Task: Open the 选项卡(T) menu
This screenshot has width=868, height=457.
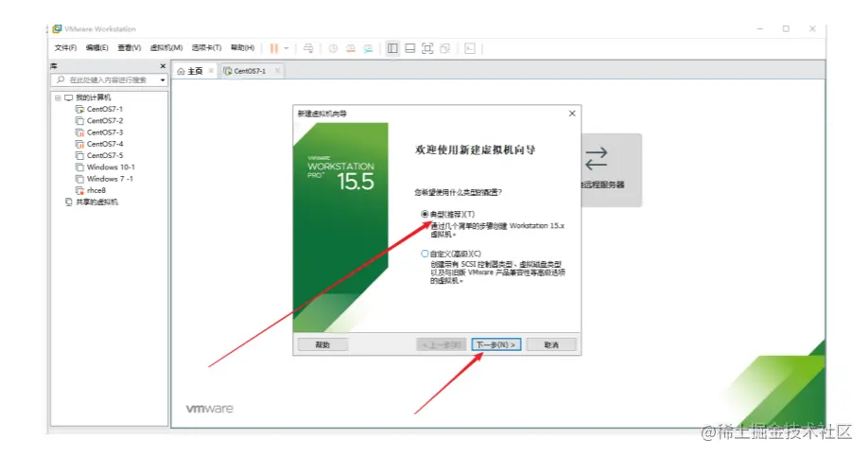Action: (x=206, y=47)
